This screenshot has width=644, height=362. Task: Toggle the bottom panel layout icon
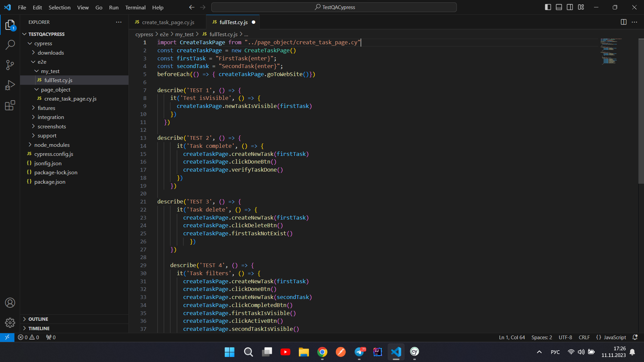coord(559,7)
